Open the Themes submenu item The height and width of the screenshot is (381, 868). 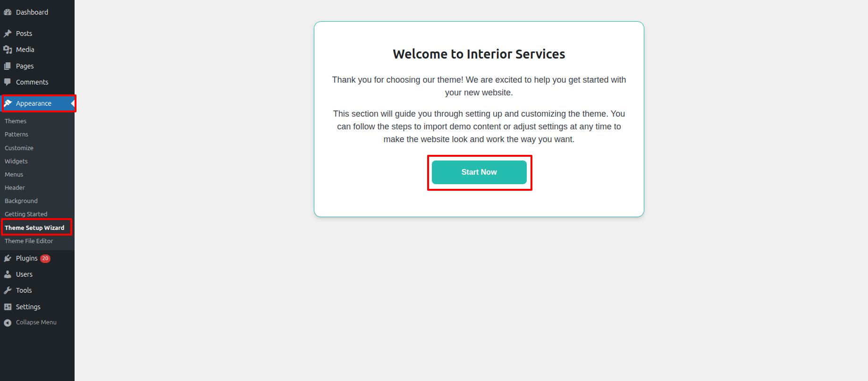tap(16, 121)
